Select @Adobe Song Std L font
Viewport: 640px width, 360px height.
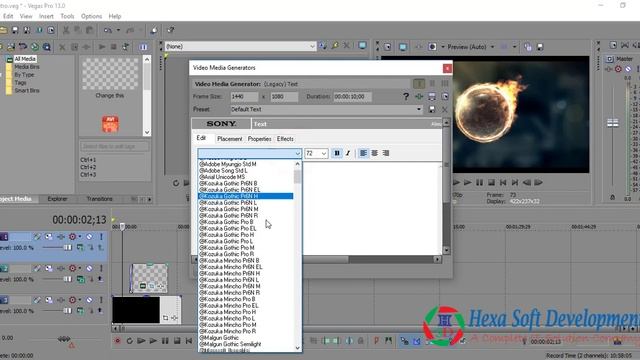click(246, 171)
